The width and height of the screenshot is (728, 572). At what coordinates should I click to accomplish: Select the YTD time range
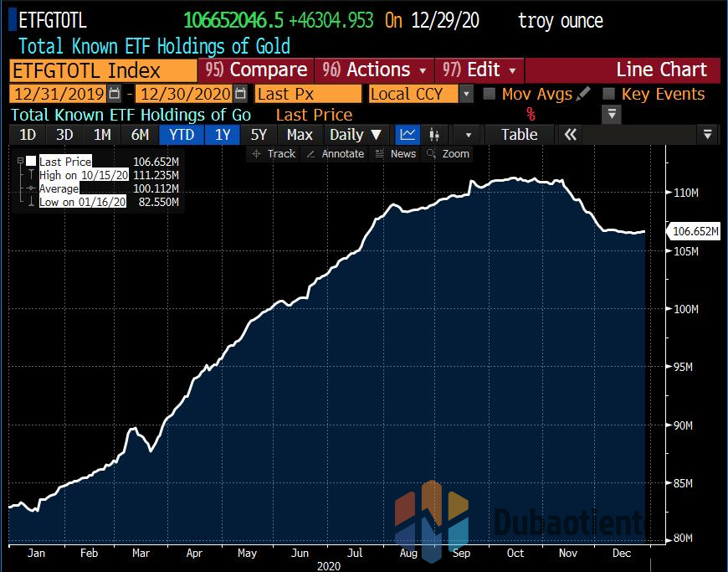pos(182,135)
